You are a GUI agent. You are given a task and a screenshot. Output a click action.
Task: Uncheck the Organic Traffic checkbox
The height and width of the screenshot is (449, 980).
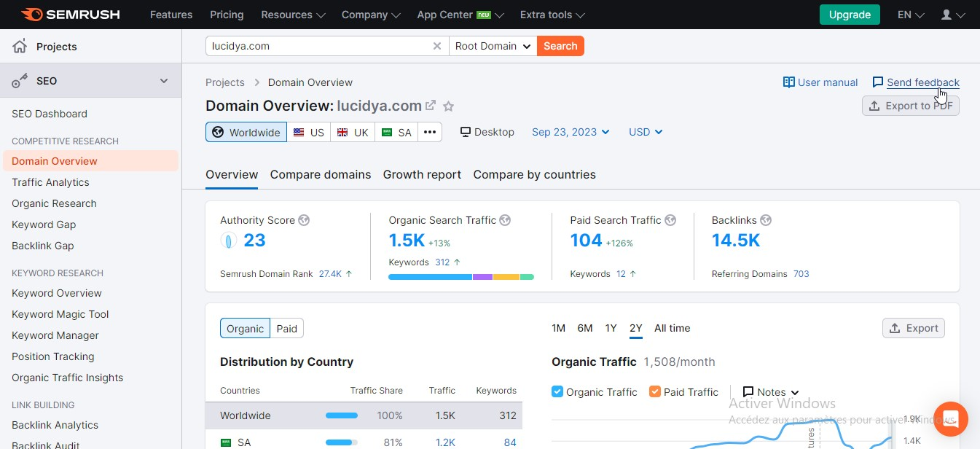pyautogui.click(x=557, y=391)
